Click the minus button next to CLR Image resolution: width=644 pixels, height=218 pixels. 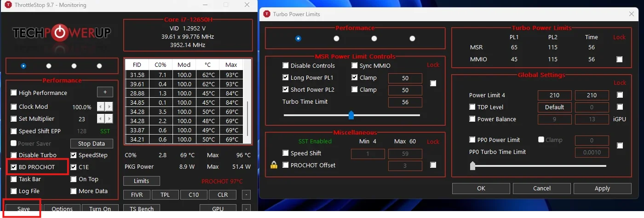(247, 194)
